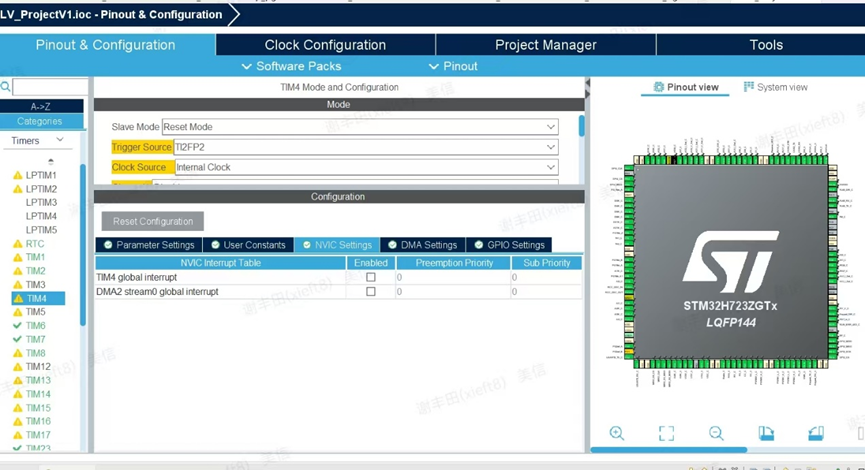Select the Categories button
Viewport: 865px width, 470px height.
(41, 121)
